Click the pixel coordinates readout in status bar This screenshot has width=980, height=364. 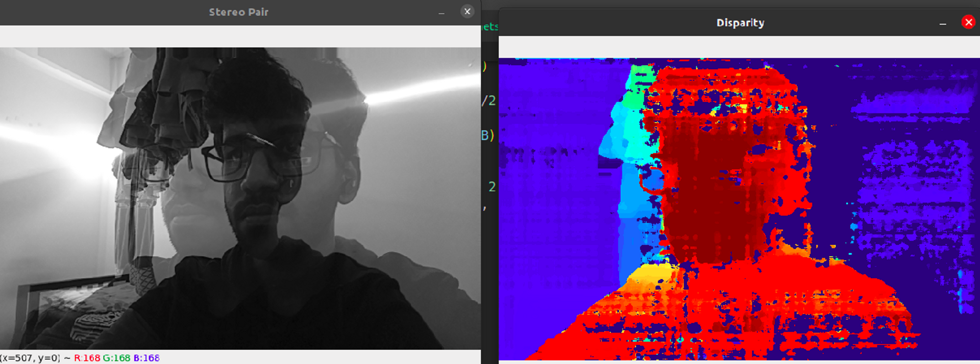click(30, 358)
